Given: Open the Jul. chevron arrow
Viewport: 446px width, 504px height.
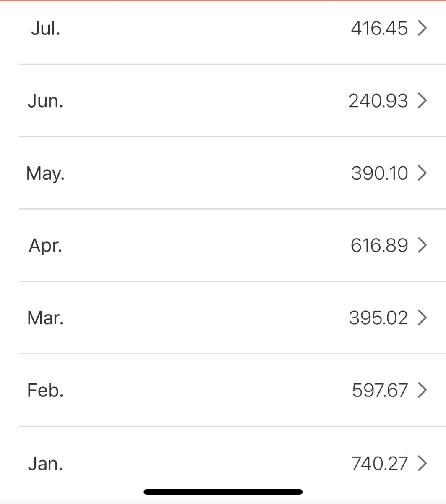Looking at the screenshot, I should (423, 28).
